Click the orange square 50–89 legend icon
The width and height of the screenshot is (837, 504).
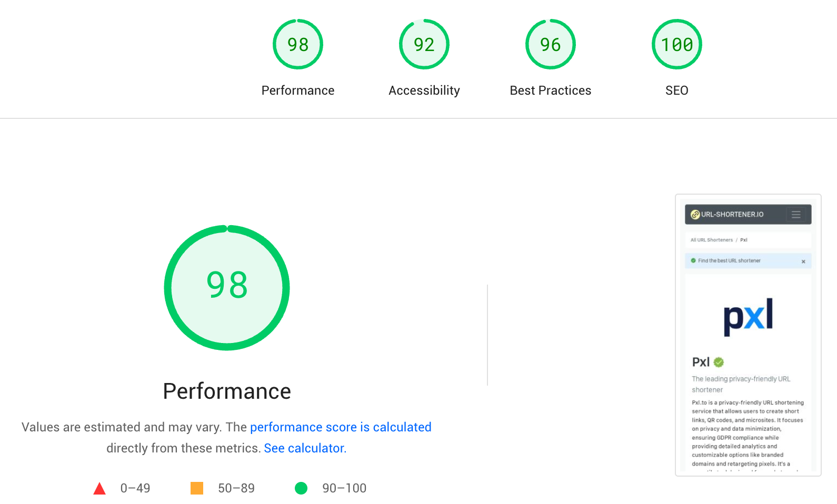click(197, 488)
